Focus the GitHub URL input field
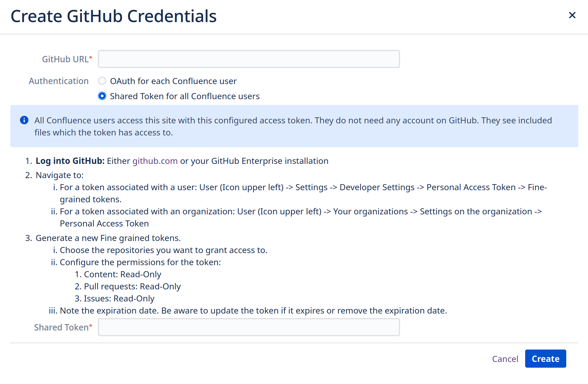This screenshot has height=384, width=588. [249, 59]
